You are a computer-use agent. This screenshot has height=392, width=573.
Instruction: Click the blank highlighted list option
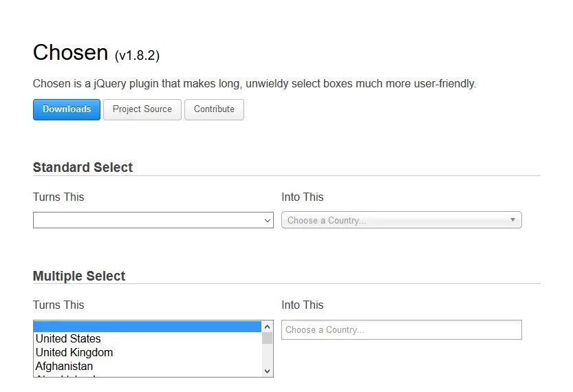pyautogui.click(x=147, y=326)
